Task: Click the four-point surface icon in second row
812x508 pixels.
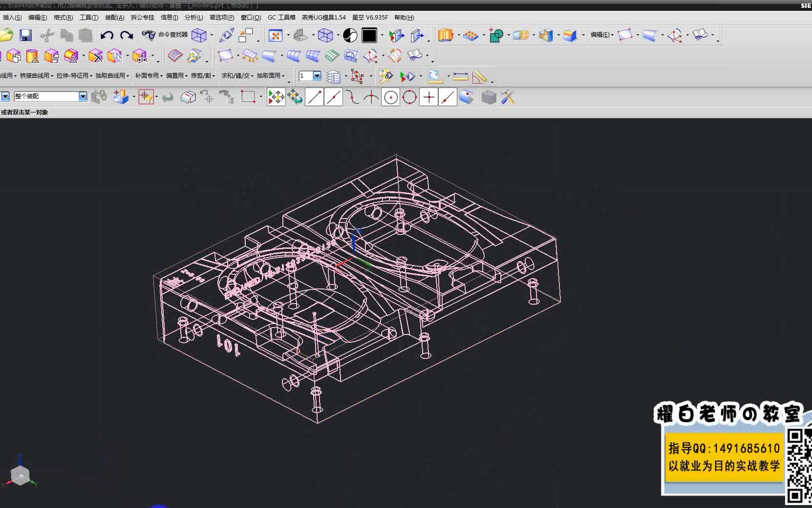Action: pos(225,56)
